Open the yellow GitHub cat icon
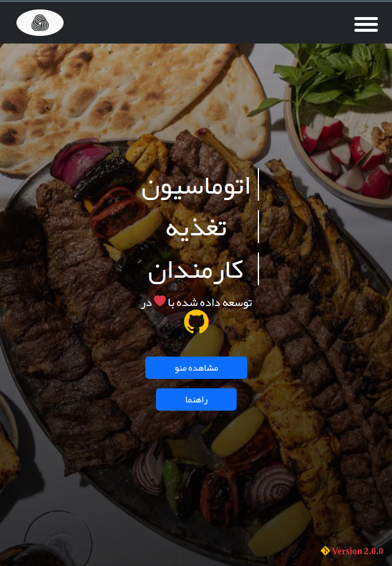The image size is (392, 566). 197,322
